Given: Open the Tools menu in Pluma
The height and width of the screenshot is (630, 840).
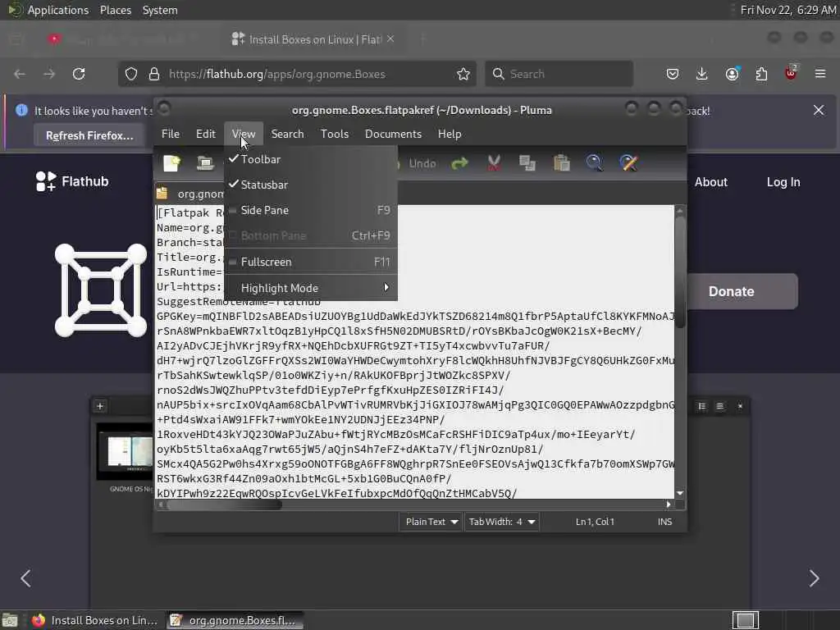Looking at the screenshot, I should click(x=335, y=134).
